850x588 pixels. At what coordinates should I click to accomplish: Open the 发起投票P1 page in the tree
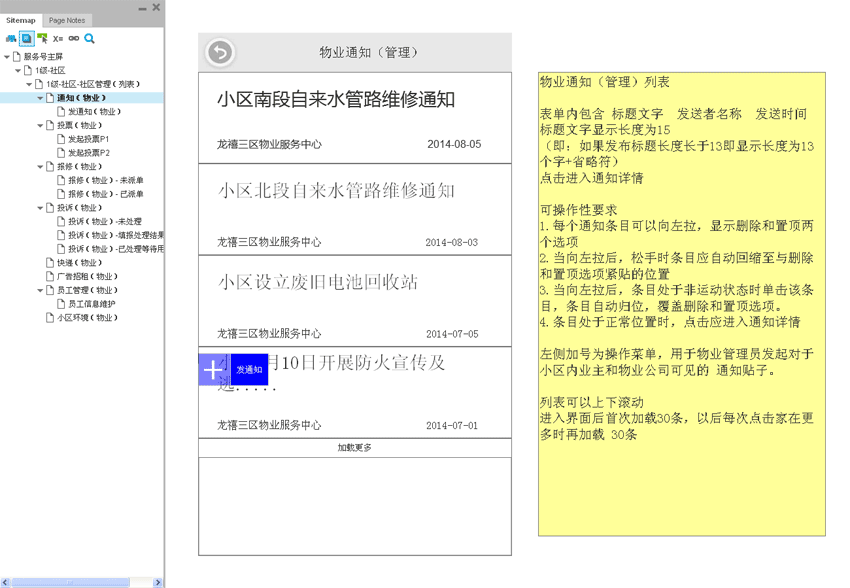[88, 139]
